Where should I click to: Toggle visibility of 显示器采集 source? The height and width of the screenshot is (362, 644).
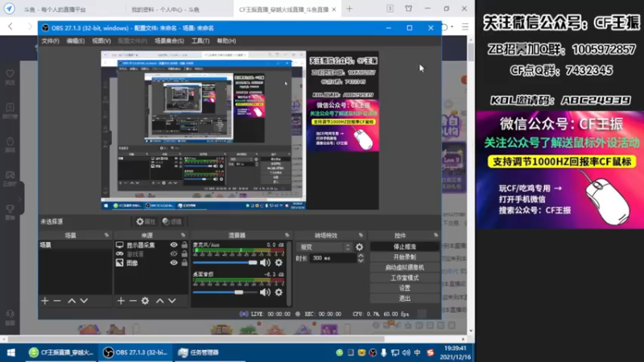point(174,245)
